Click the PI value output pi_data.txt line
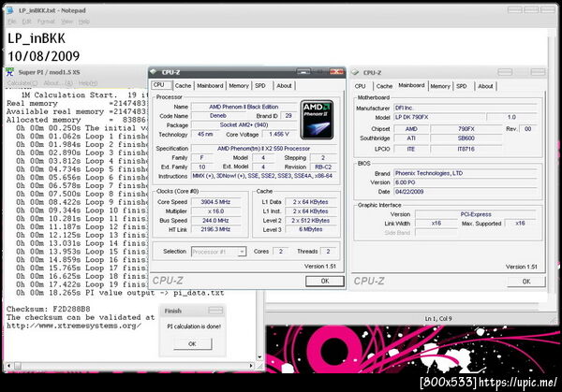562x392 pixels. (120, 293)
